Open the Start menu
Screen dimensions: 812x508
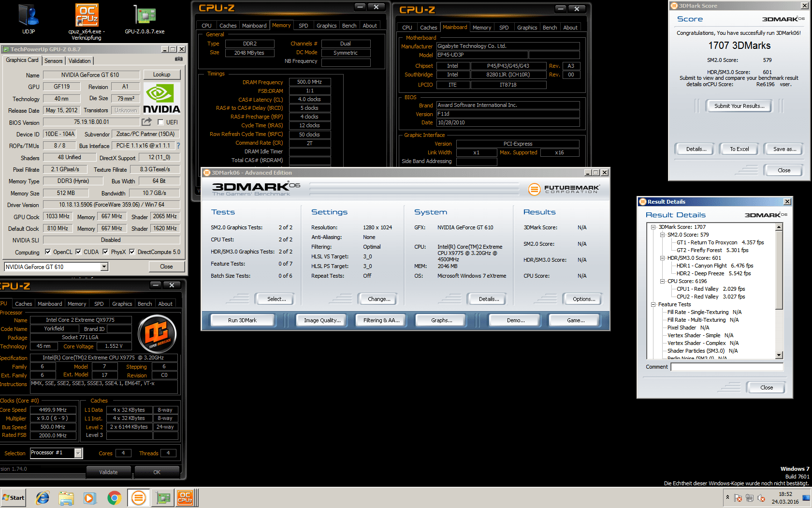pos(13,497)
